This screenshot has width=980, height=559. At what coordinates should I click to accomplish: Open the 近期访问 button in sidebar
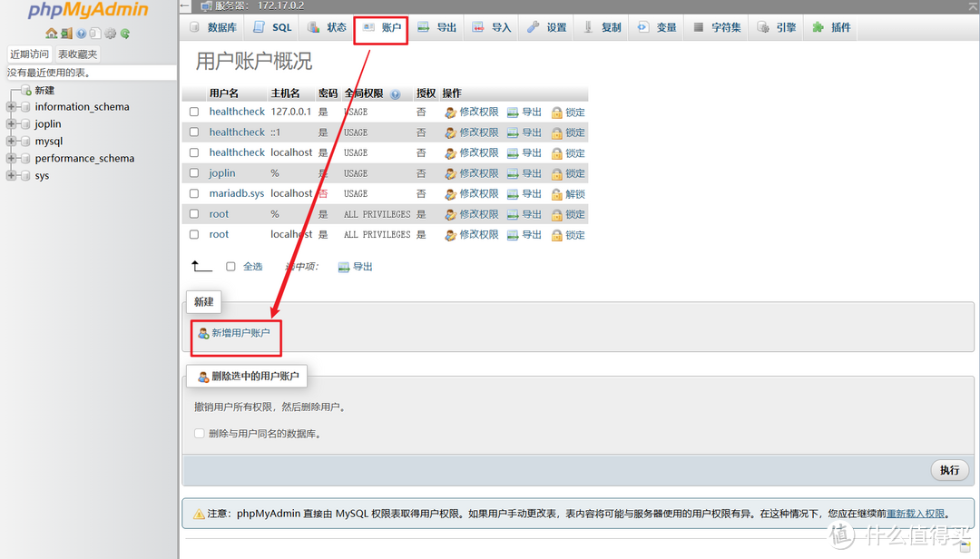(29, 54)
